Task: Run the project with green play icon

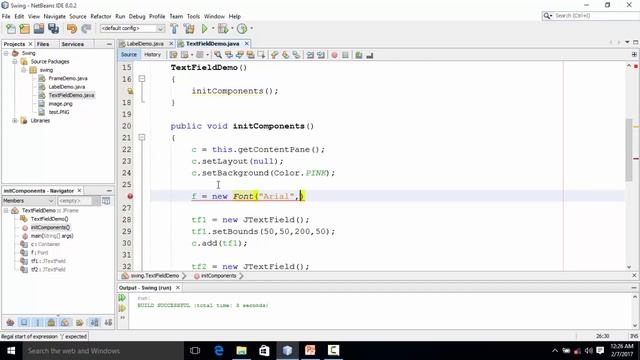Action: [x=204, y=29]
